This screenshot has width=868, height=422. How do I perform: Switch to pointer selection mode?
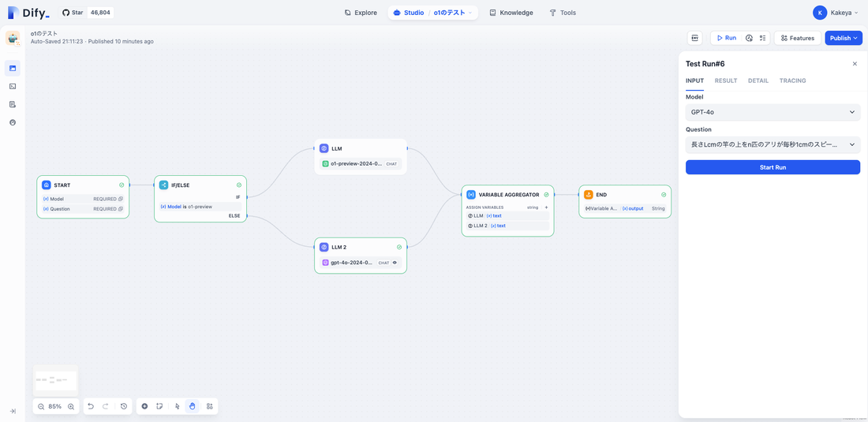click(x=178, y=406)
